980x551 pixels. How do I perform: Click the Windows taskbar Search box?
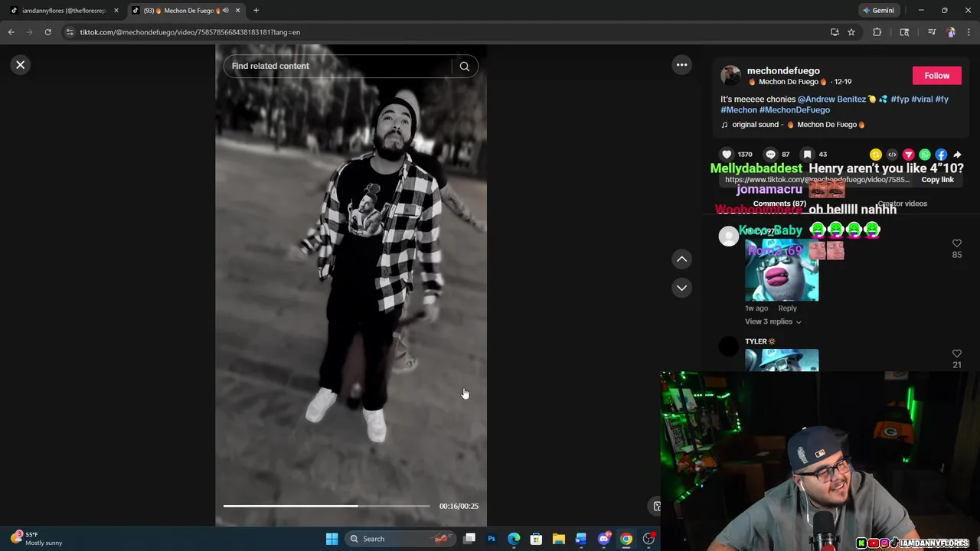(400, 539)
